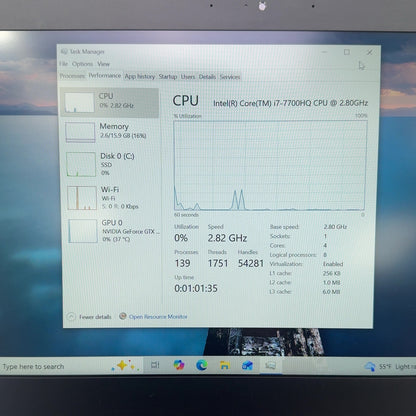The image size is (416, 416).
Task: Open the Options menu
Action: [x=82, y=64]
